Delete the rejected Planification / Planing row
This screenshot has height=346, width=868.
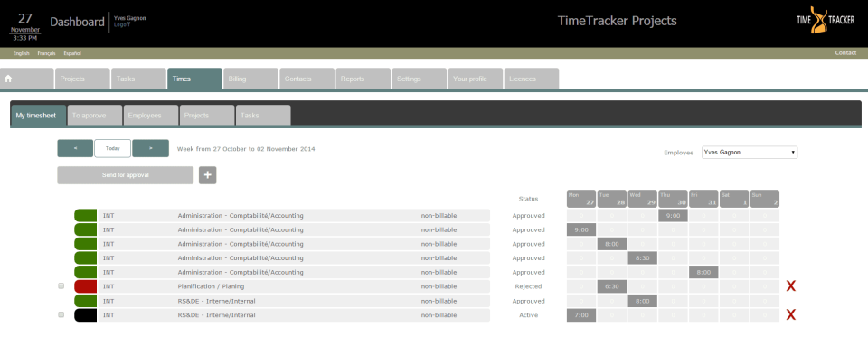point(791,286)
